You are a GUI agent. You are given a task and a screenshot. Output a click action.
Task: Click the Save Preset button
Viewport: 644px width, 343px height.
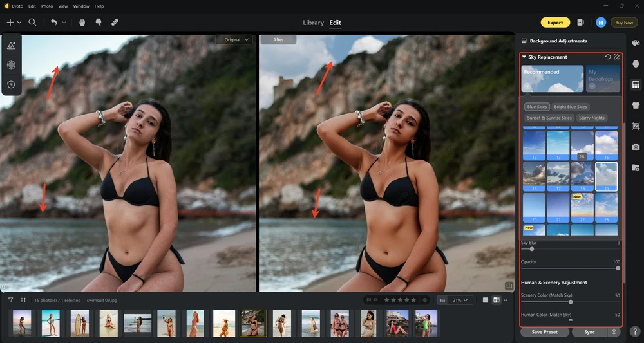545,332
